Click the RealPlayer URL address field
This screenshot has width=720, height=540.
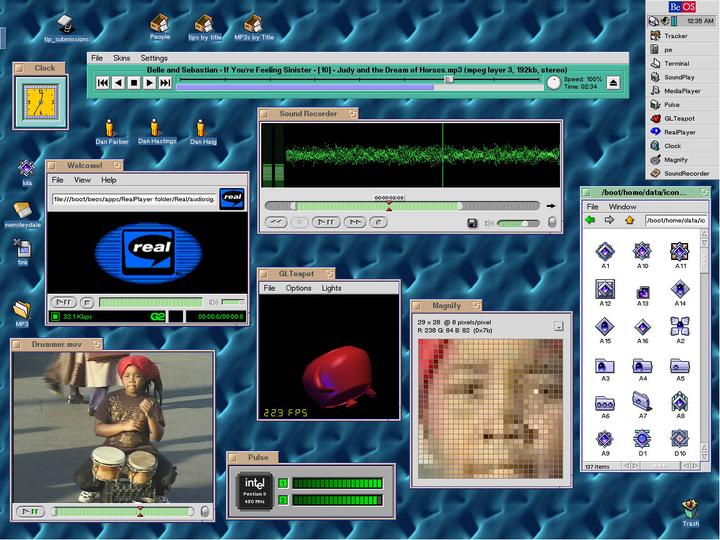click(134, 199)
